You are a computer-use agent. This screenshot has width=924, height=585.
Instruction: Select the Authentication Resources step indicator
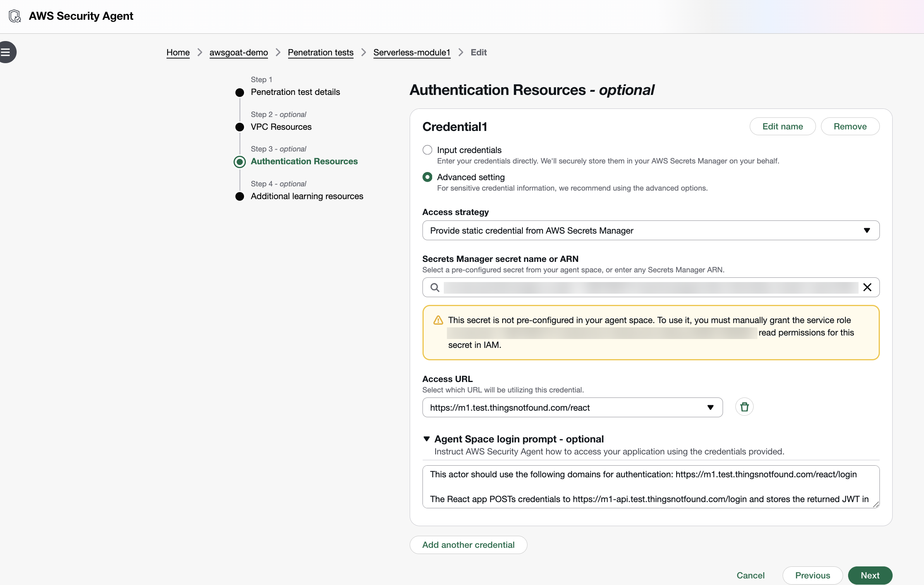click(x=240, y=162)
